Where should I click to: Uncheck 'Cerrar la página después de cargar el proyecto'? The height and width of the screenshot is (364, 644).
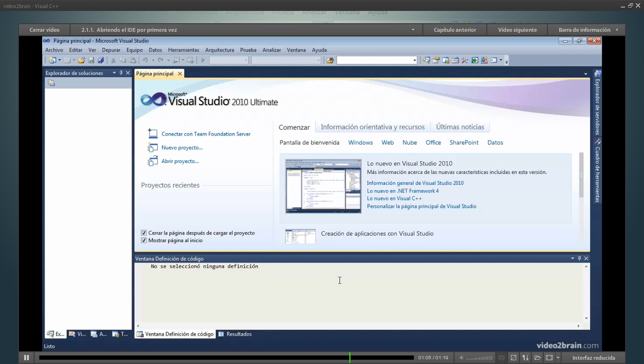pos(144,233)
